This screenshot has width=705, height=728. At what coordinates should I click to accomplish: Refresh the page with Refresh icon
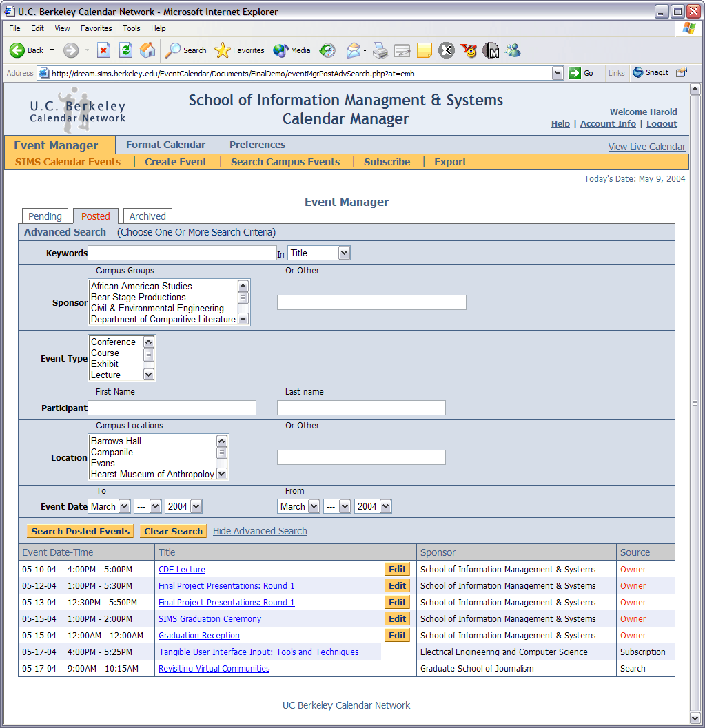[x=125, y=50]
